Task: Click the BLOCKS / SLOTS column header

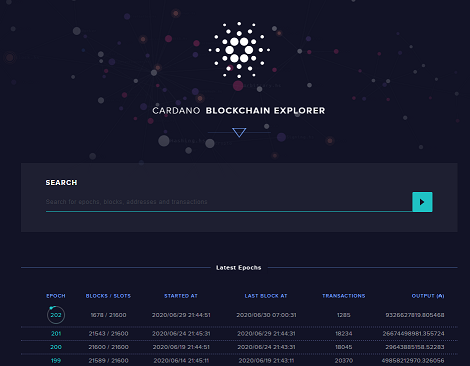Action: point(108,296)
